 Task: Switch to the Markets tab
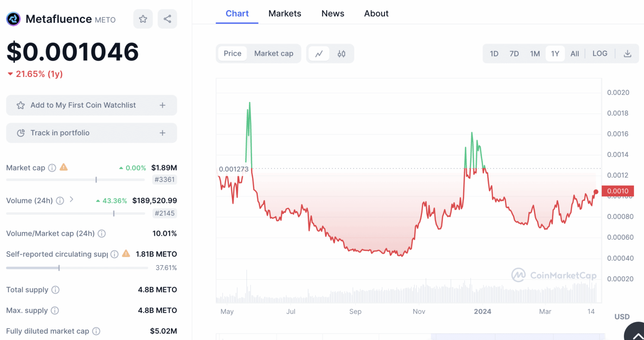(285, 13)
